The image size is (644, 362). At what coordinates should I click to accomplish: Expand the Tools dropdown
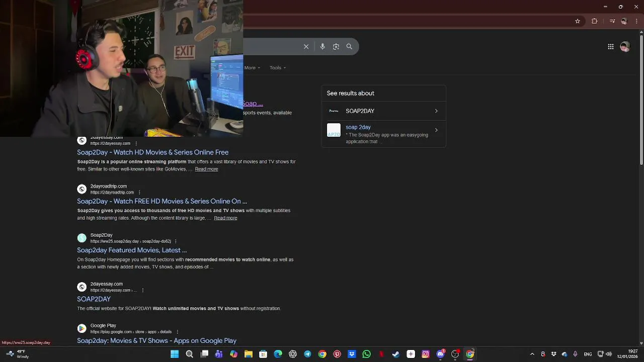278,67
